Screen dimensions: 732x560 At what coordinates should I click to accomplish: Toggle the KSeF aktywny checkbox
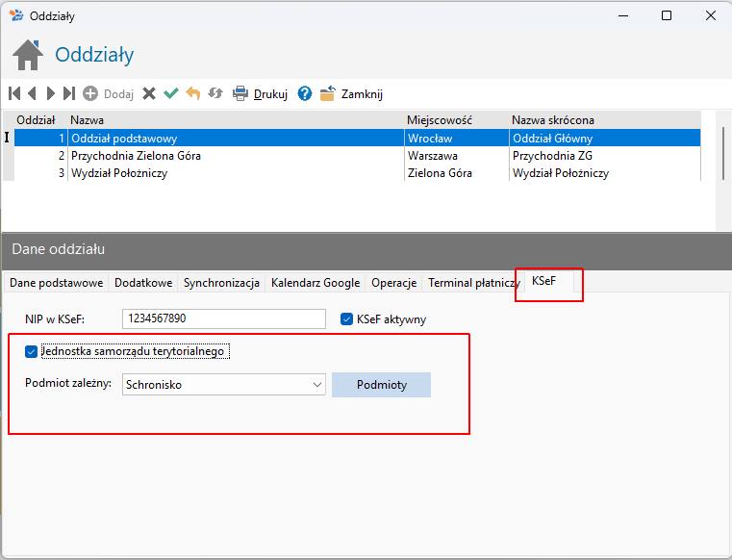347,318
